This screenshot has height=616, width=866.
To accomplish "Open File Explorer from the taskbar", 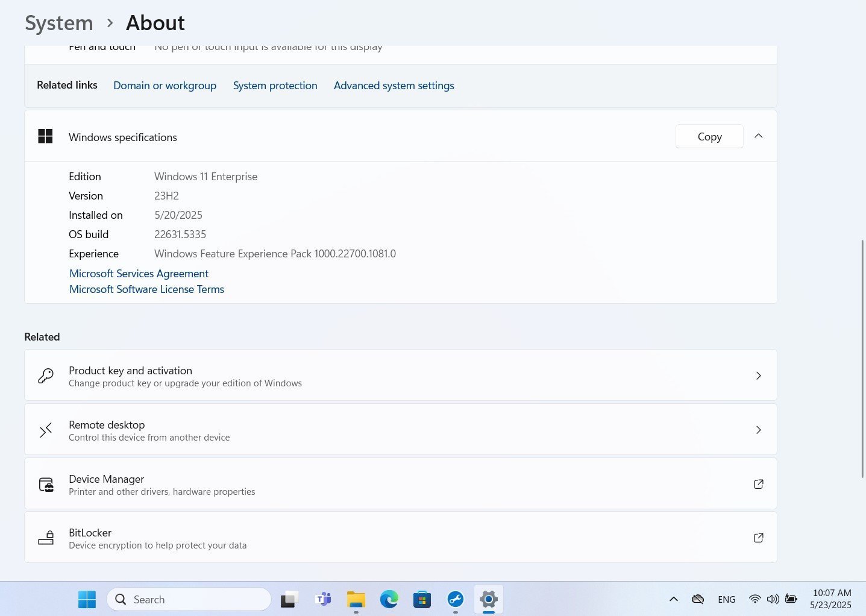I will pyautogui.click(x=356, y=599).
